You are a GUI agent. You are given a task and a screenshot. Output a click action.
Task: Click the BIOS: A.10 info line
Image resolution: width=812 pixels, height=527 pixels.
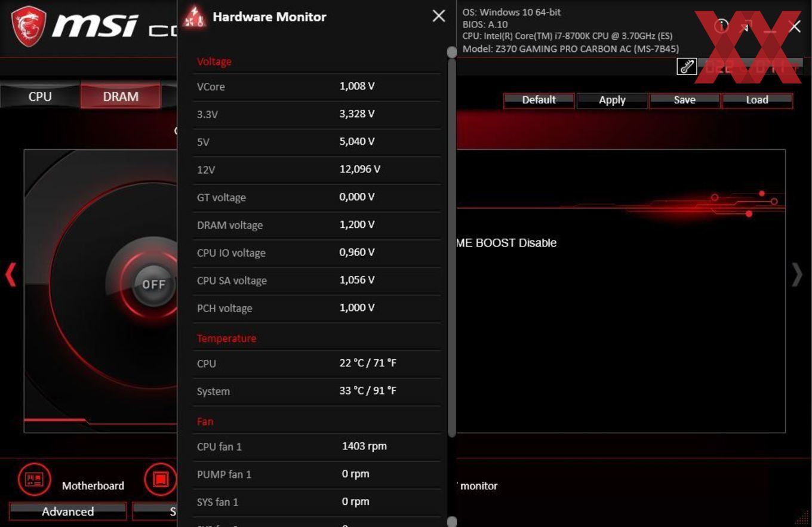click(x=485, y=24)
